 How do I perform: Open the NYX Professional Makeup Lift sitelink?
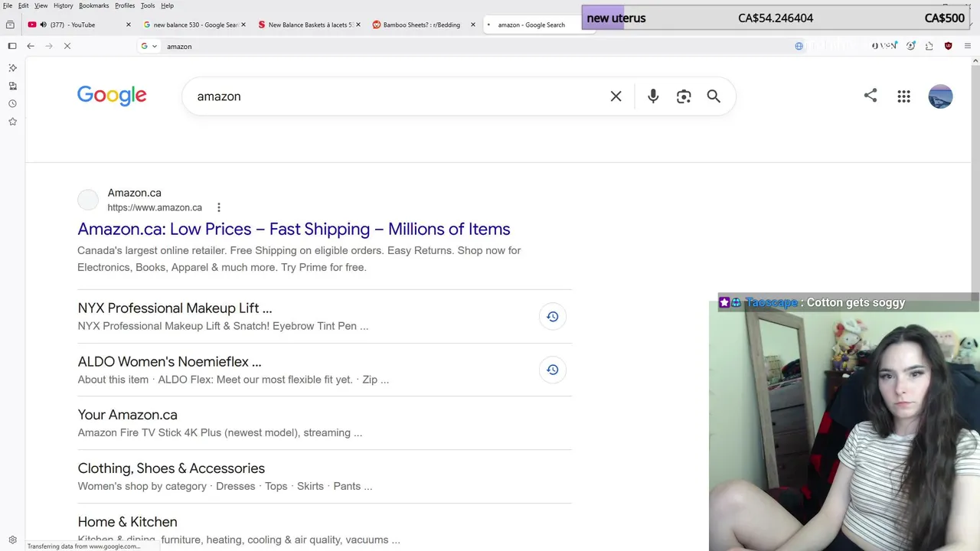pyautogui.click(x=175, y=308)
